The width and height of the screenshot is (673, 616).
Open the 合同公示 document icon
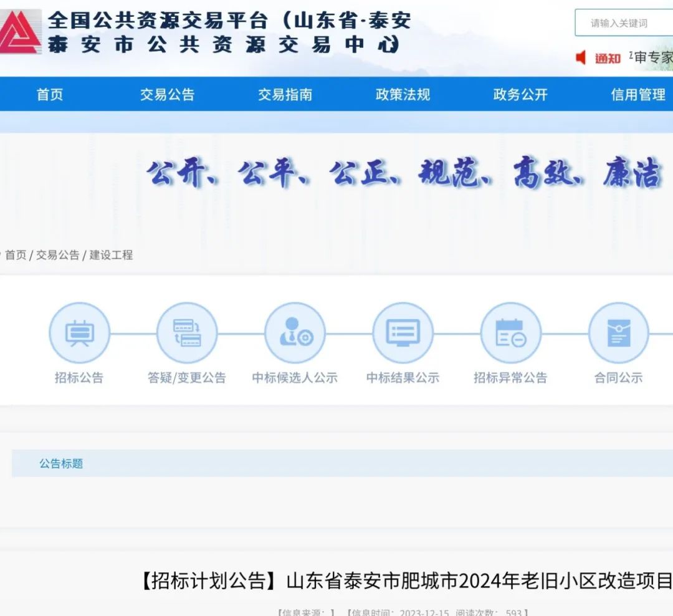point(618,333)
